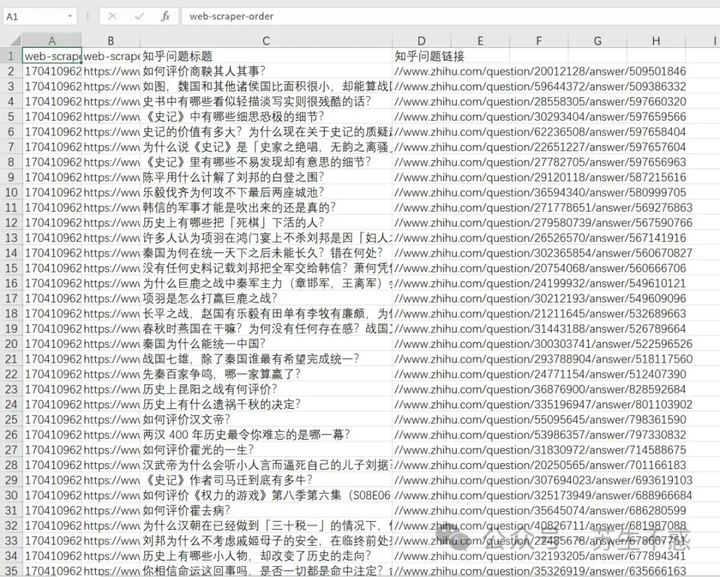720x577 pixels.
Task: Click cell 如何评价霍去病?
Action: [266, 510]
